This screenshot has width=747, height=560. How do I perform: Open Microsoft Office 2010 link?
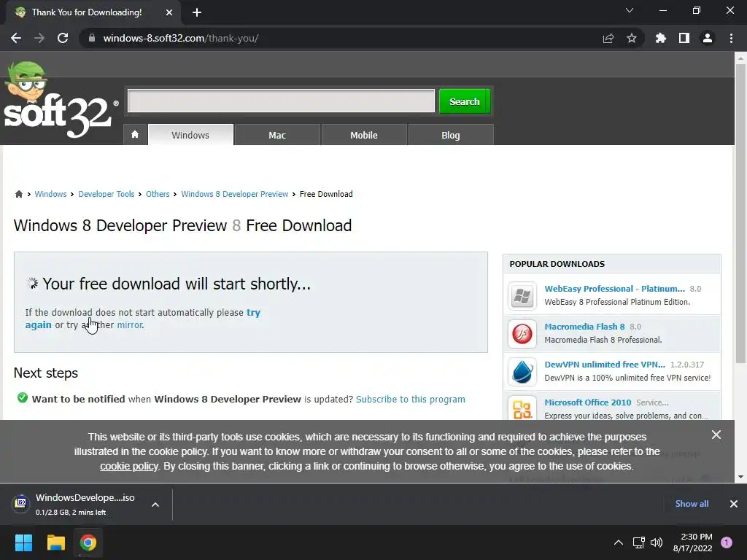pos(588,402)
